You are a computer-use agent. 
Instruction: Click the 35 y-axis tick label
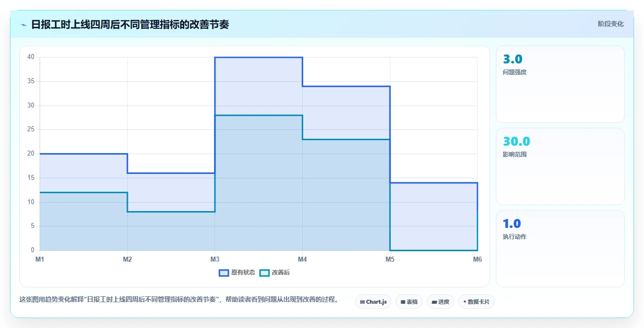coord(31,81)
